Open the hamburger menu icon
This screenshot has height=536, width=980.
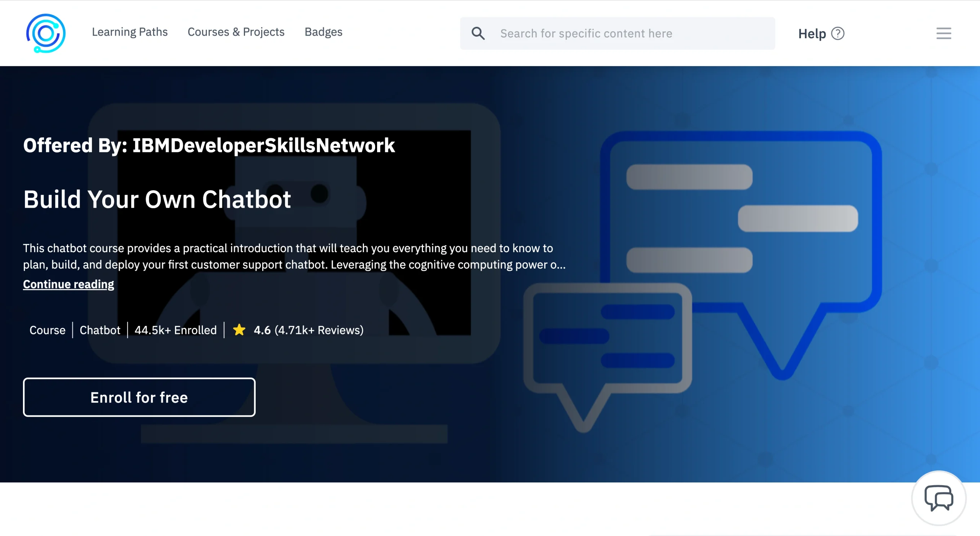(943, 34)
